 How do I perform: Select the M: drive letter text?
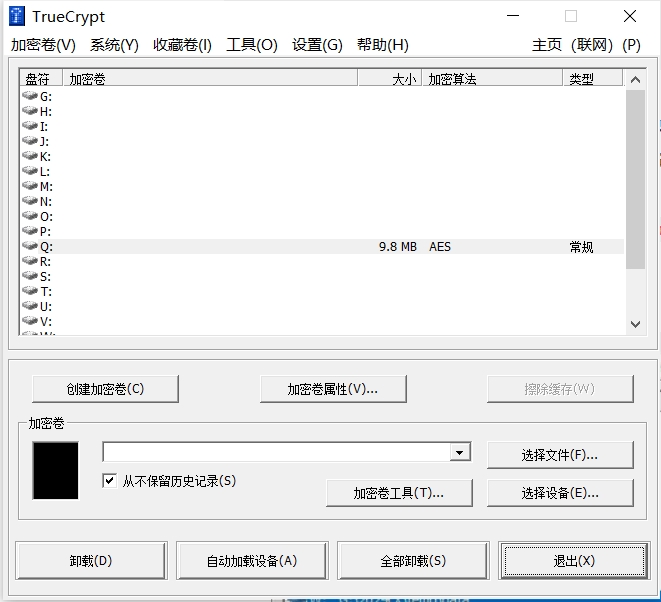pyautogui.click(x=46, y=187)
